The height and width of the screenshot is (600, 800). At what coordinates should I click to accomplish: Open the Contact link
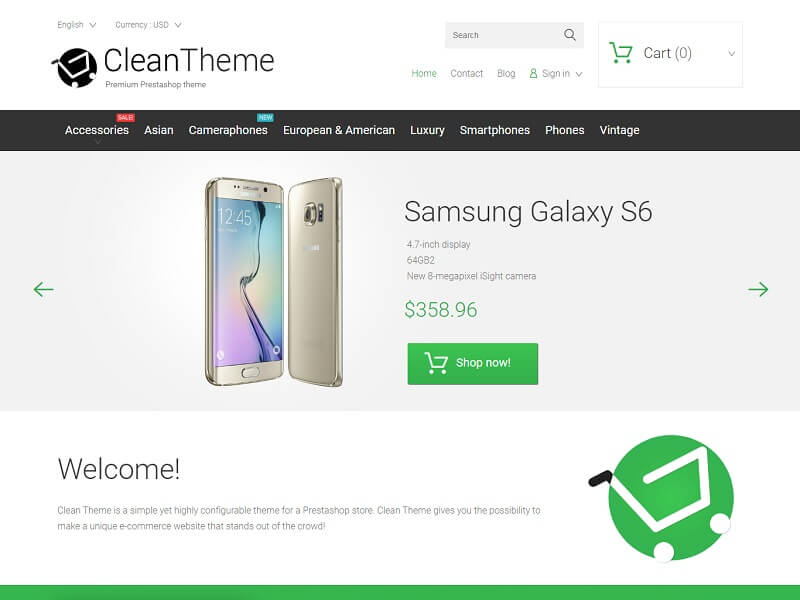point(466,73)
